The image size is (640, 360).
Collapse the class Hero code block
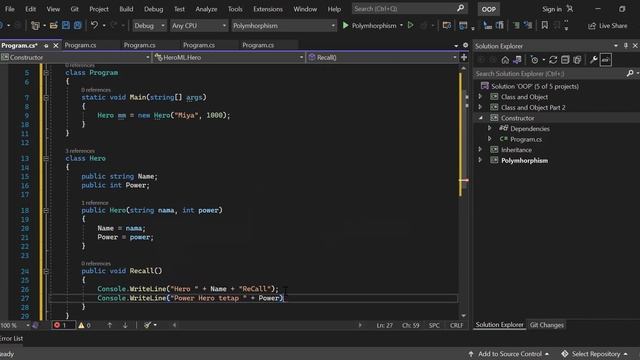[46, 158]
